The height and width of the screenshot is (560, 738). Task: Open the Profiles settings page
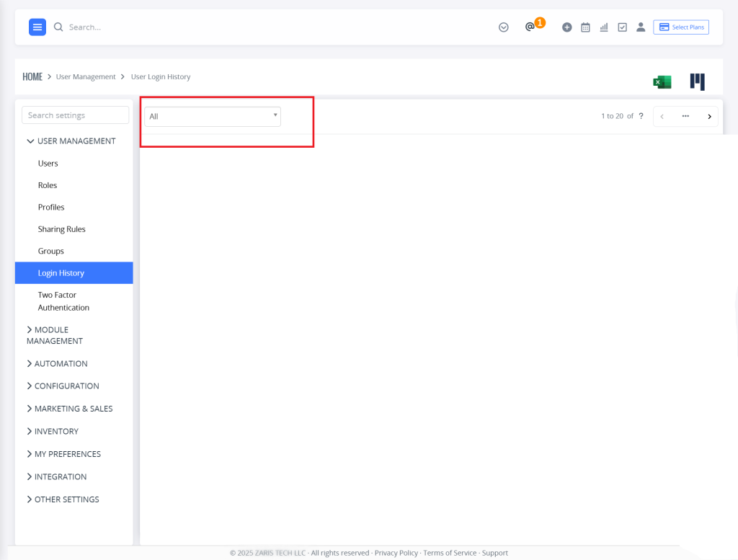(51, 207)
